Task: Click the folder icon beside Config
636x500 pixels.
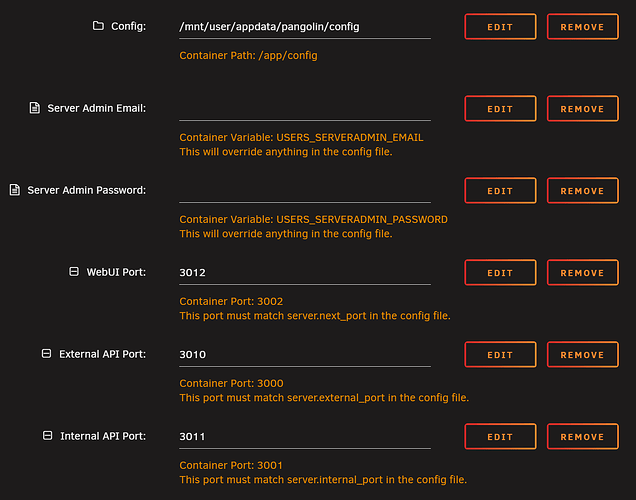Action: pos(98,26)
